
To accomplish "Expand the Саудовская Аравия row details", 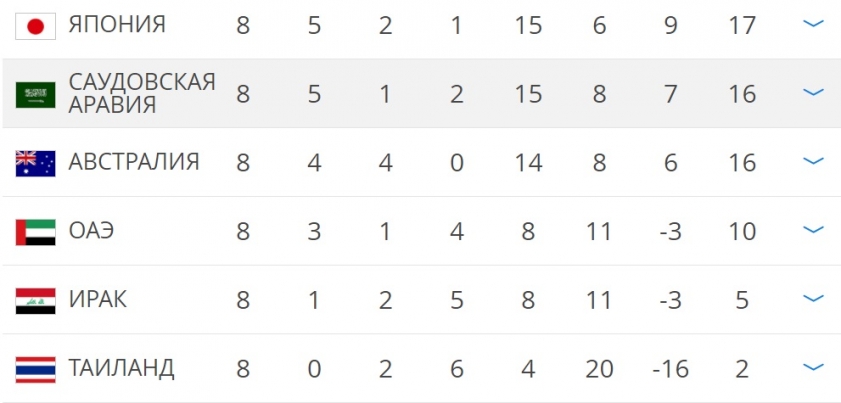I will [813, 92].
